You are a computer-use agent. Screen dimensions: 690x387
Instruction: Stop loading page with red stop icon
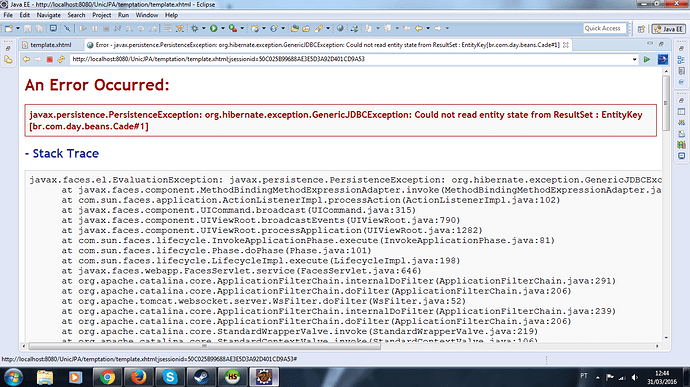coord(50,59)
